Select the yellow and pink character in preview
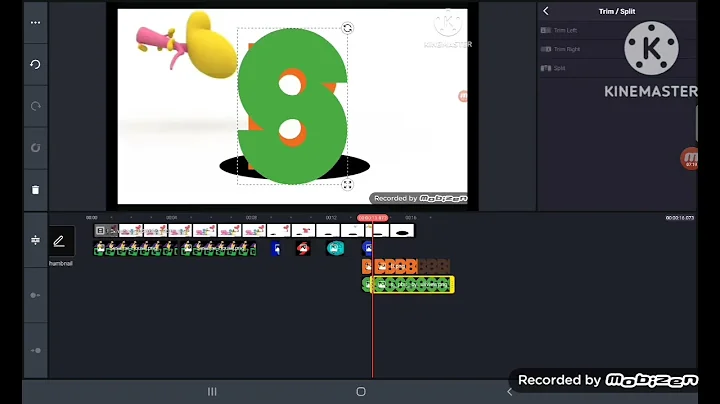 pyautogui.click(x=188, y=45)
